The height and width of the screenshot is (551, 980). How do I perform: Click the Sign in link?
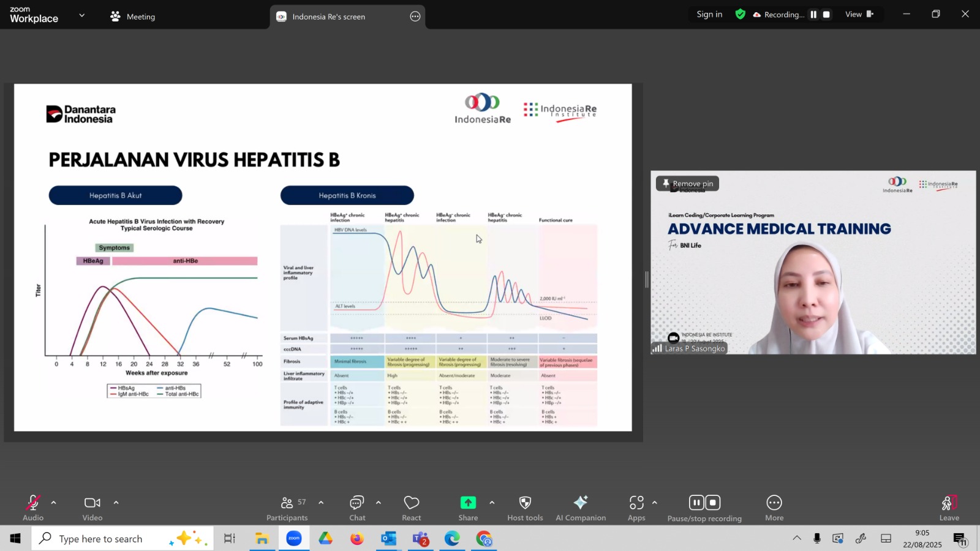[x=709, y=14]
